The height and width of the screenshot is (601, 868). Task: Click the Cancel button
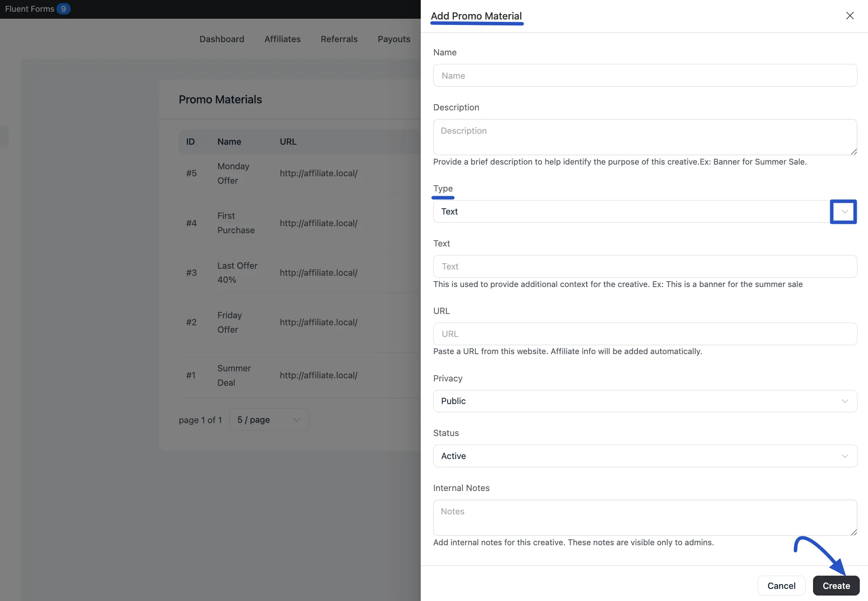781,585
